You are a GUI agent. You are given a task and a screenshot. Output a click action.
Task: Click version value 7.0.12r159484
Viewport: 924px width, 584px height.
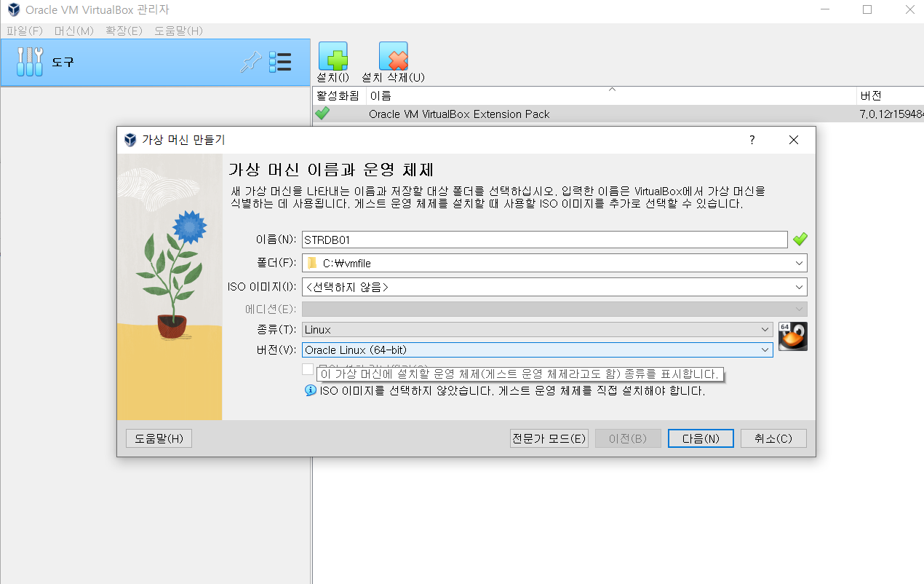coord(891,114)
